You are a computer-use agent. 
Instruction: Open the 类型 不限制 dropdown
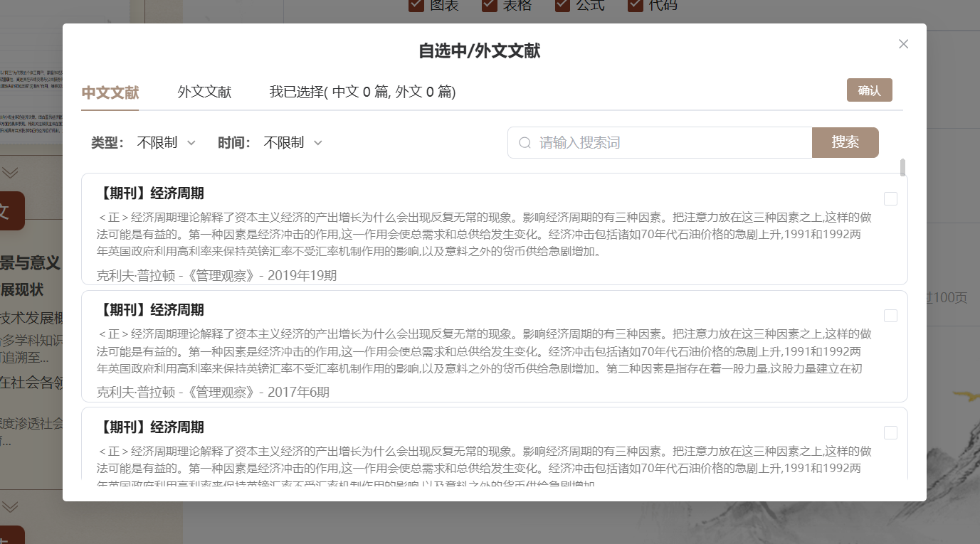pyautogui.click(x=166, y=143)
